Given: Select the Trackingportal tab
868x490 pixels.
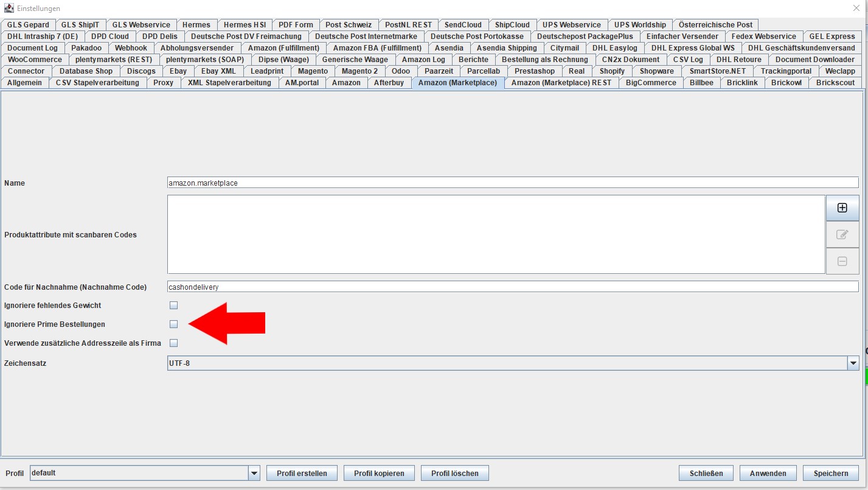Looking at the screenshot, I should 786,71.
